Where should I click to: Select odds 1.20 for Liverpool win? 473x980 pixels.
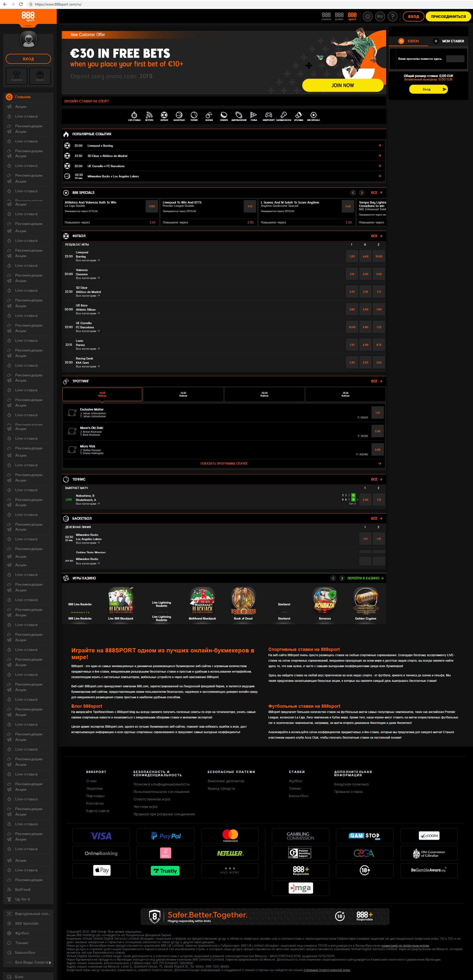tap(352, 256)
